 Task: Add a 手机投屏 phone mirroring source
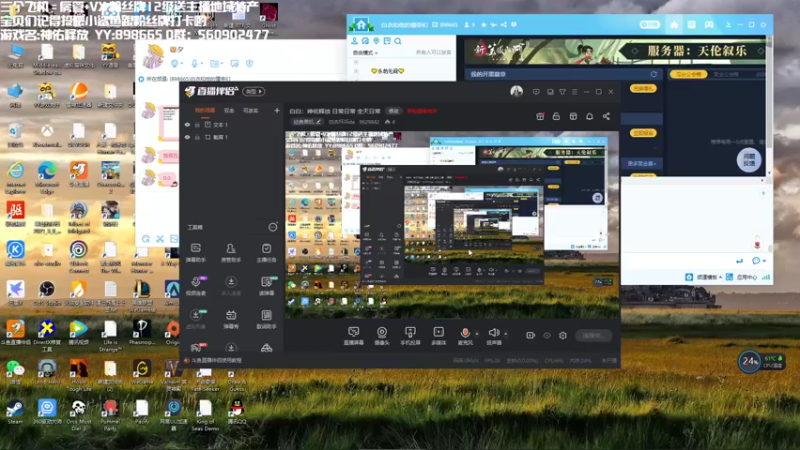(x=410, y=336)
